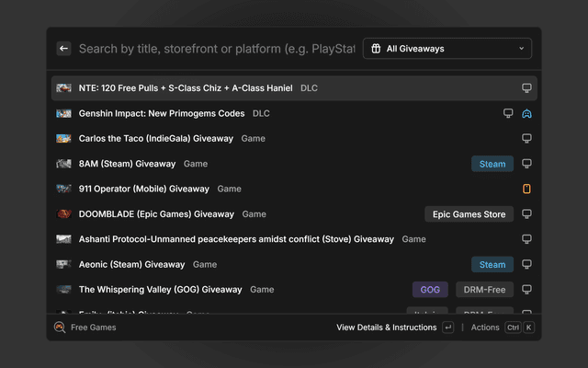Click Aeonic thumbnail
The image size is (588, 368).
coord(63,264)
